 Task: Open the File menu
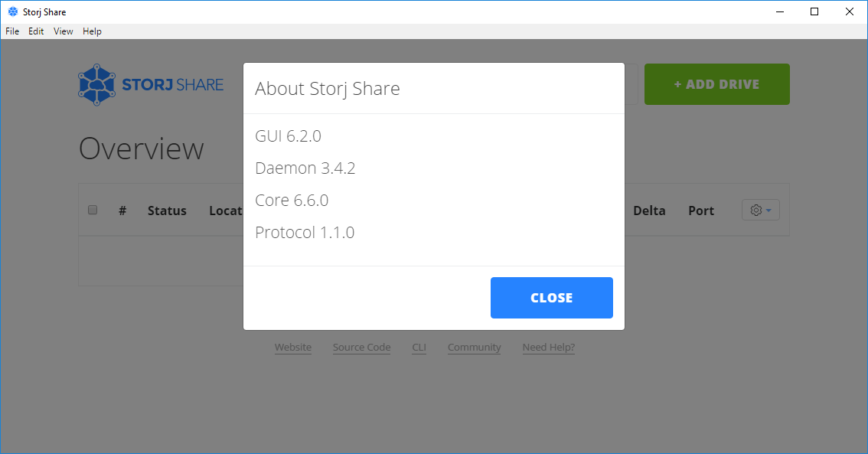coord(12,31)
